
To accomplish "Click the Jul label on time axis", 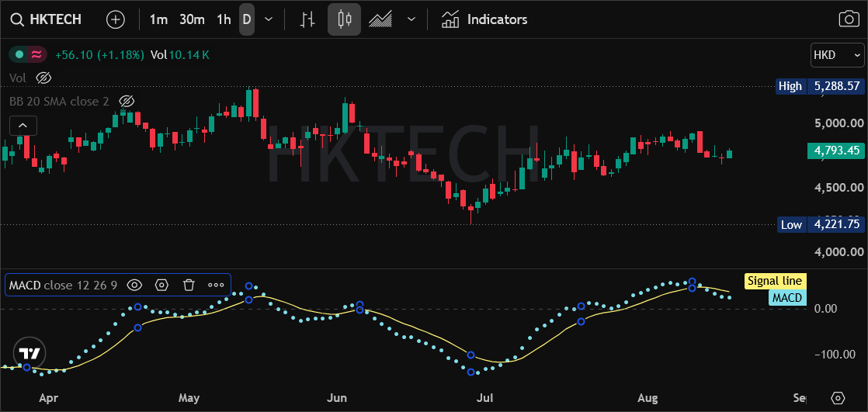I will (485, 397).
